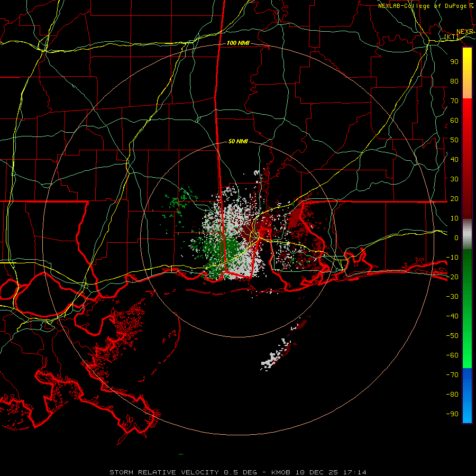
Task: Click the NEXLAB-College of DuPage header text
Action: (425, 6)
